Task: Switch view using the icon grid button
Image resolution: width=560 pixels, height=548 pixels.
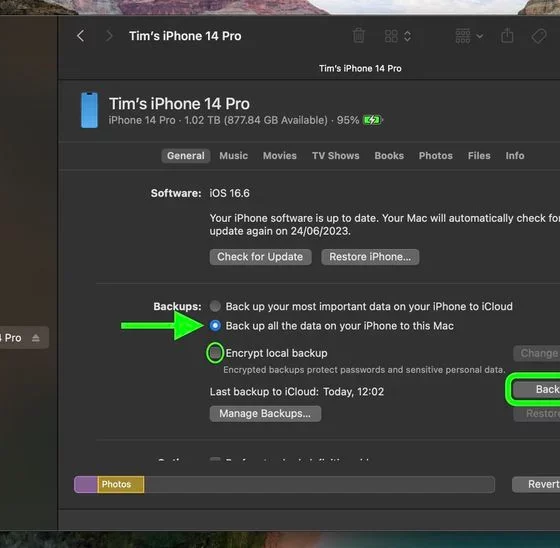Action: pyautogui.click(x=391, y=36)
